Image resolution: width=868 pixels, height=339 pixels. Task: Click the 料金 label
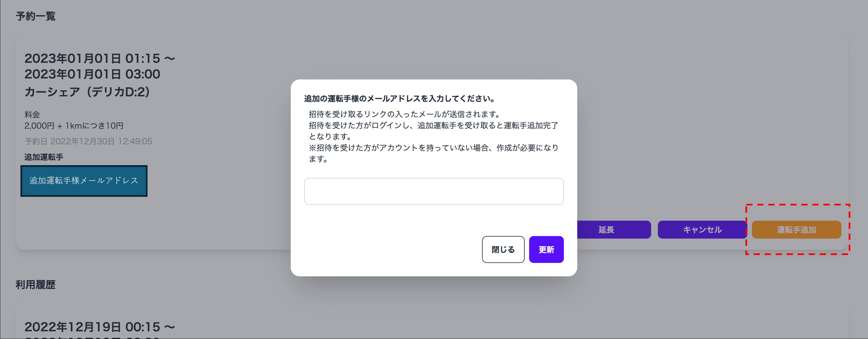32,114
